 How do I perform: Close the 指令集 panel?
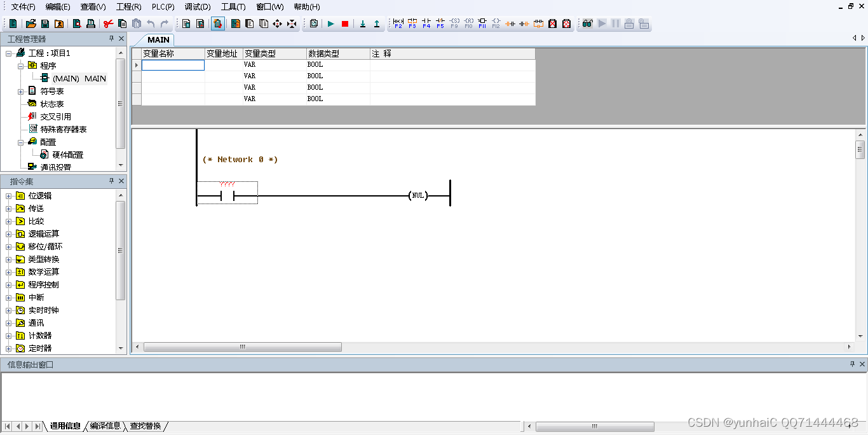[x=121, y=181]
